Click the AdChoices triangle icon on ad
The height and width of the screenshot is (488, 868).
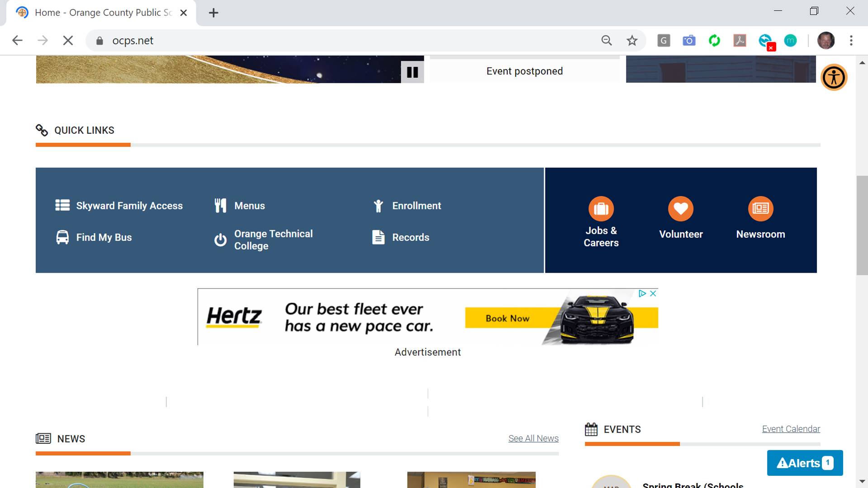[x=642, y=294]
